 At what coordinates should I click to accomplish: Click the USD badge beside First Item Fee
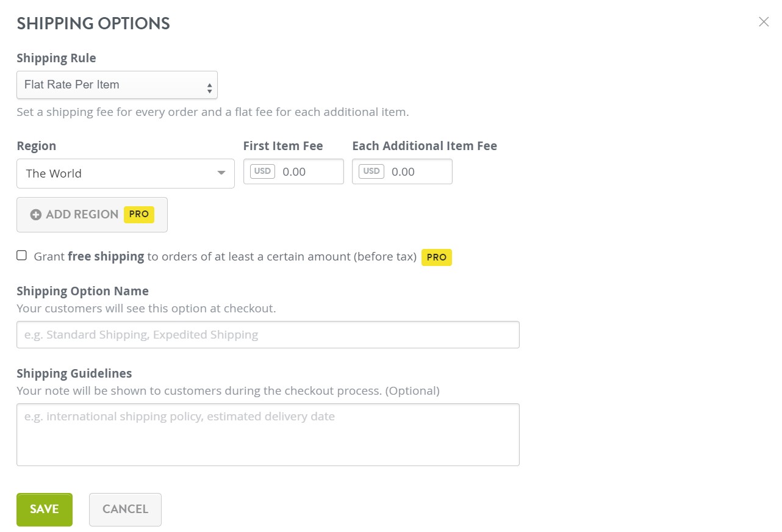[x=262, y=171]
